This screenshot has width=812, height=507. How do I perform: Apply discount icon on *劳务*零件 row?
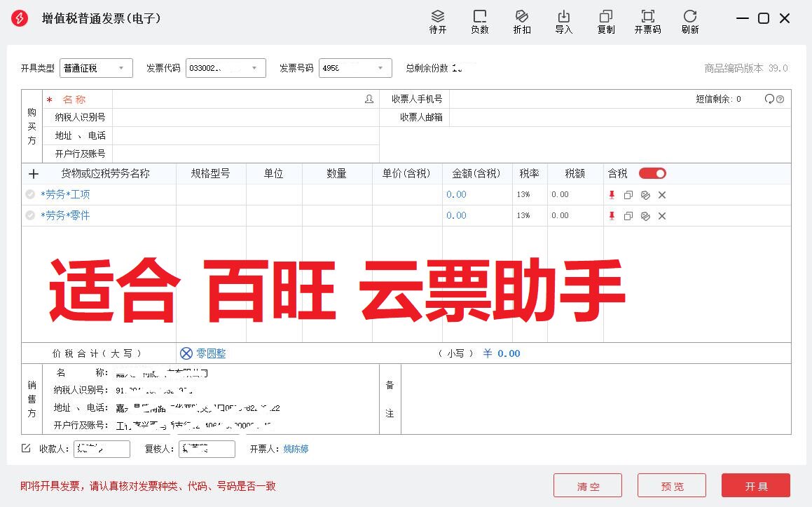(645, 216)
